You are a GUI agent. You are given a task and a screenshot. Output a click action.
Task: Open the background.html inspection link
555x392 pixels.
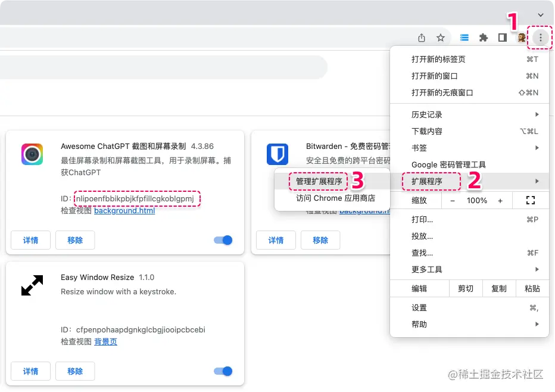pos(125,210)
